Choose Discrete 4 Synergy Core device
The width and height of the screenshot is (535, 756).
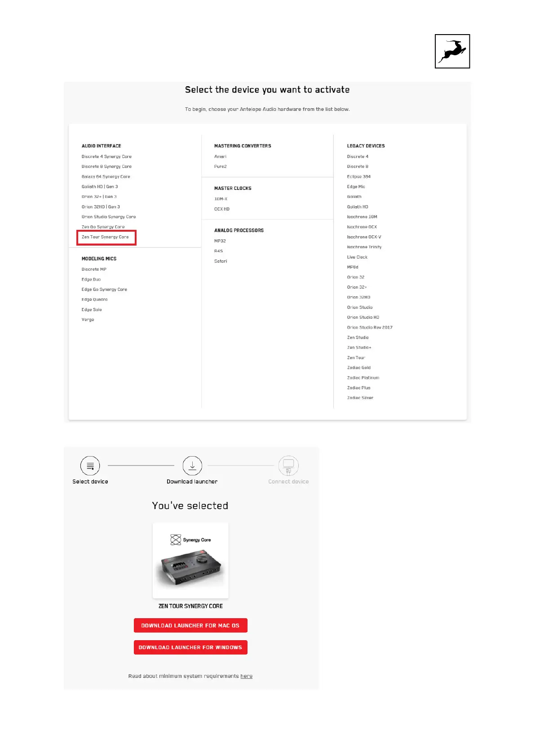tap(106, 157)
